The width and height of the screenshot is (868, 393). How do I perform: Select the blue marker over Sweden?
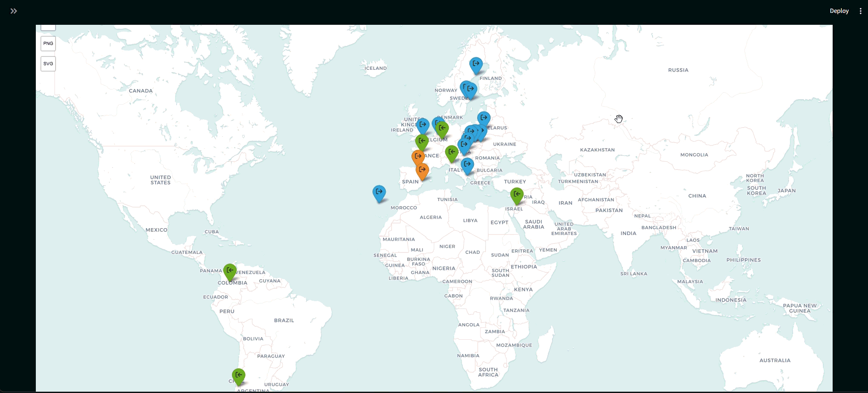(470, 89)
